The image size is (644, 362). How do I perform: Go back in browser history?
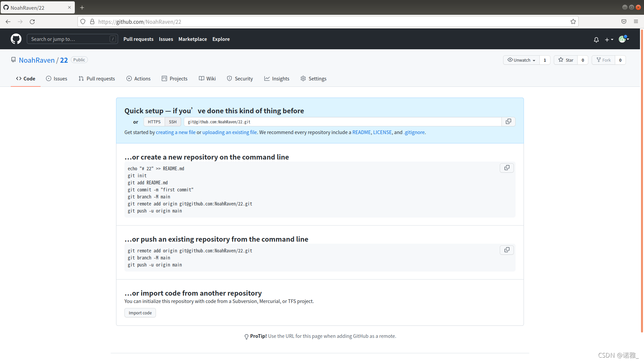8,22
